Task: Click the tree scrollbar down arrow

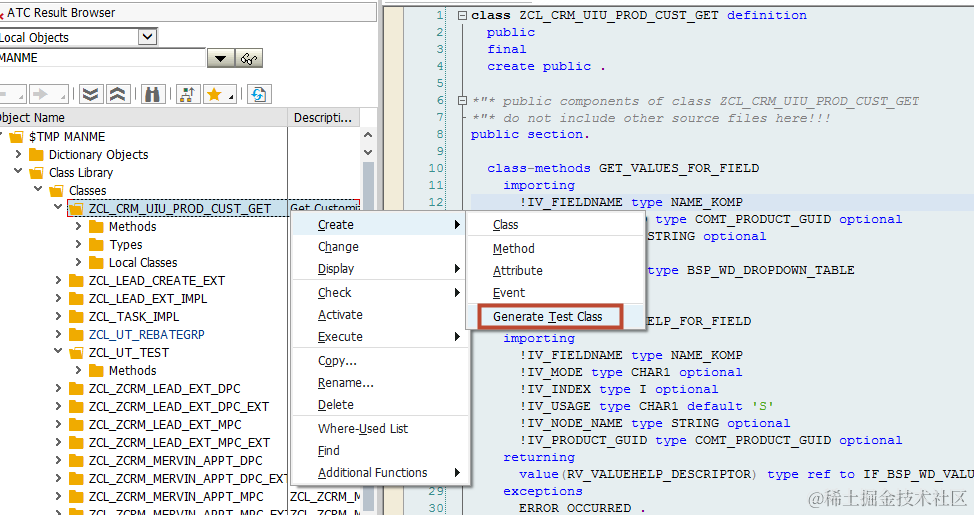Action: (368, 152)
